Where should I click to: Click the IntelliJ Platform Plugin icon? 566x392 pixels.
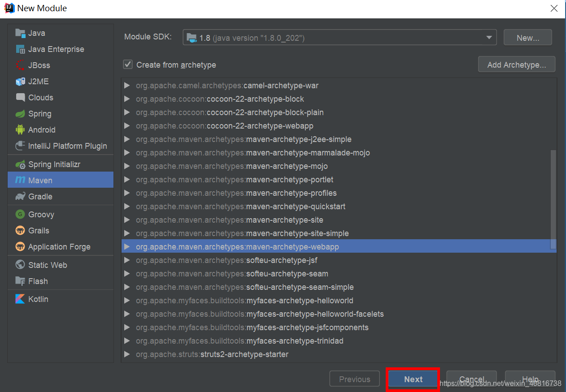pyautogui.click(x=20, y=146)
